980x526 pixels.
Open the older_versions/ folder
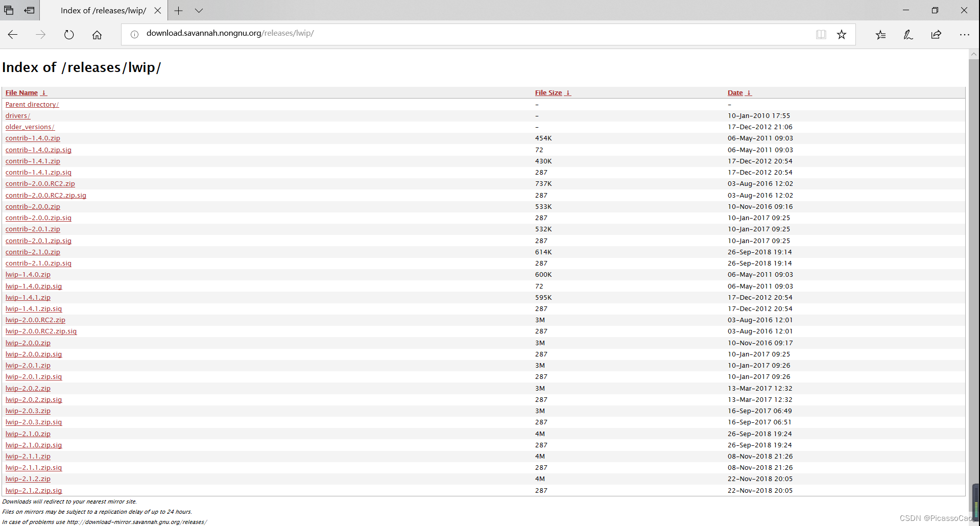tap(30, 127)
